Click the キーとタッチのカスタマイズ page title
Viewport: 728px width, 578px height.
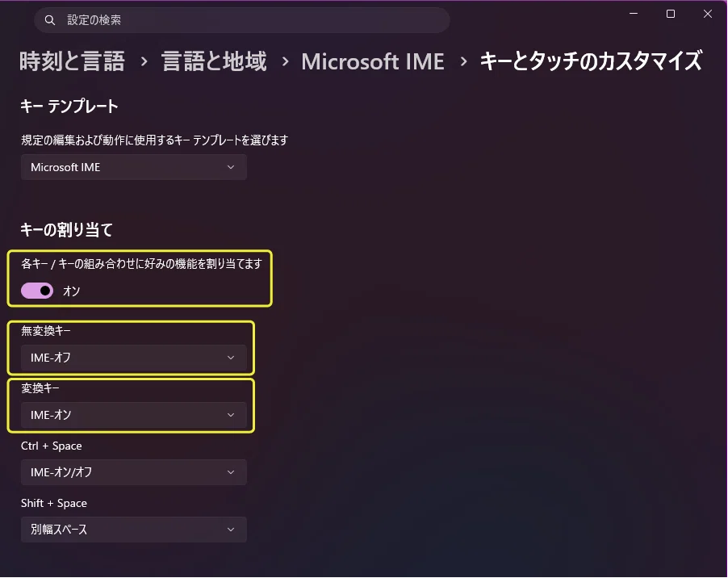pos(591,61)
